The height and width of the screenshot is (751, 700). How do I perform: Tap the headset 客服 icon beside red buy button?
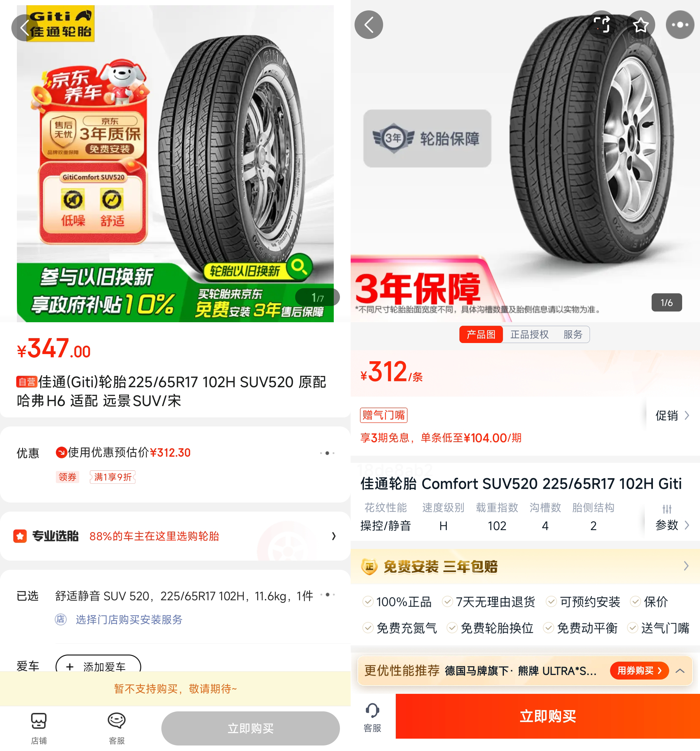pyautogui.click(x=372, y=717)
